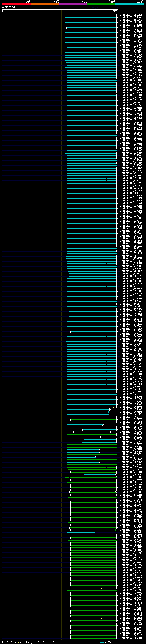Select the UniRef100_O09486 hit label
Image resolution: width=146 pixels, height=644 pixels.
(x=131, y=623)
